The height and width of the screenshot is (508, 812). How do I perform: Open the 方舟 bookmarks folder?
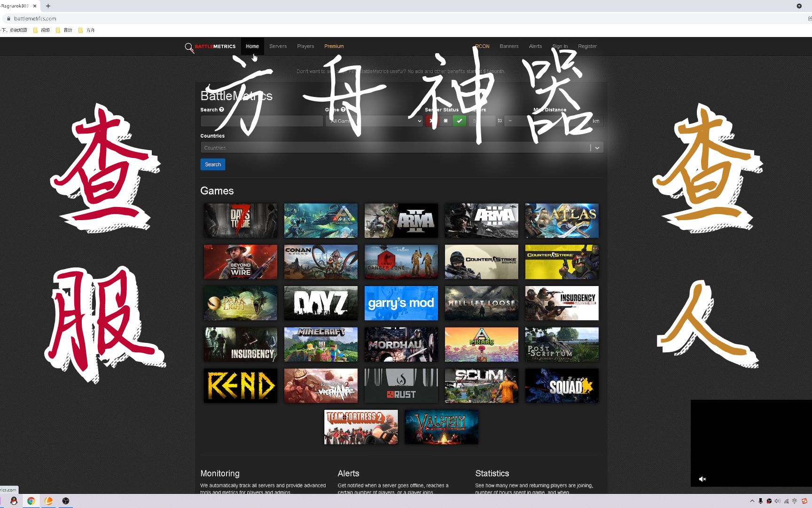click(x=87, y=30)
